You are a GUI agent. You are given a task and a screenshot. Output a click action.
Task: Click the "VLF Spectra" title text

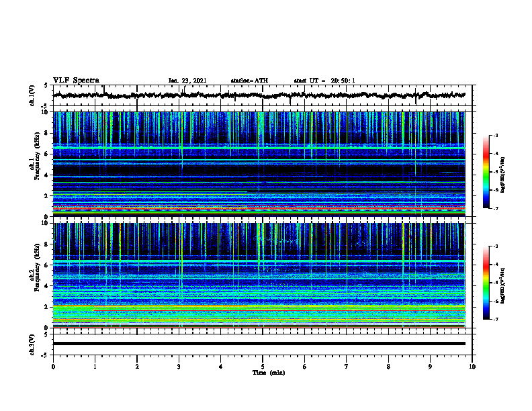pyautogui.click(x=76, y=81)
